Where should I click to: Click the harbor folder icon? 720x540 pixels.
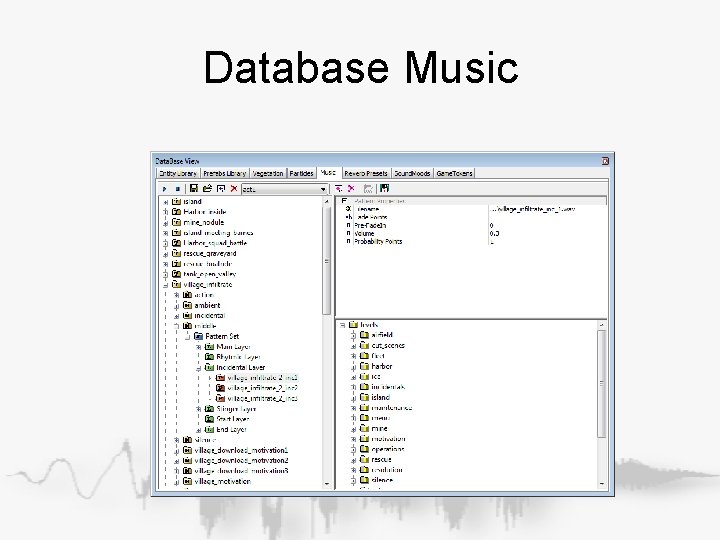click(365, 366)
